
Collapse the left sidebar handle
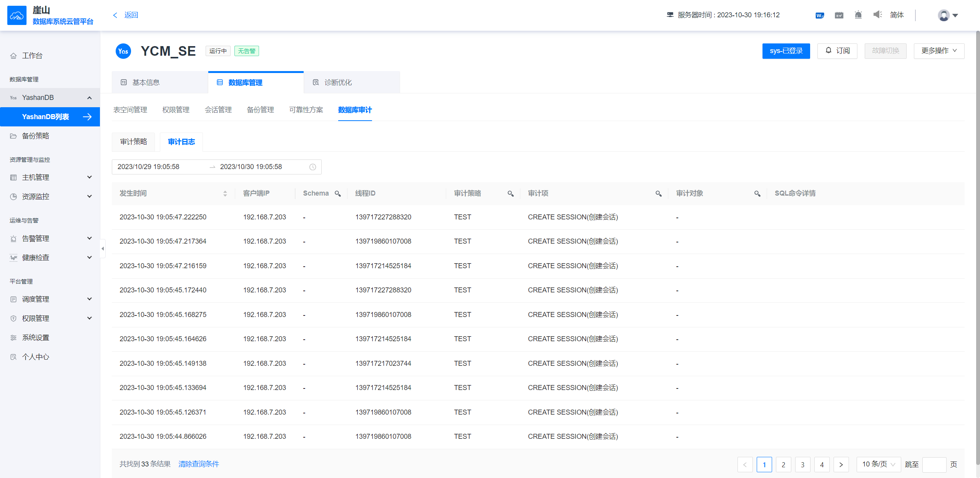click(x=103, y=249)
